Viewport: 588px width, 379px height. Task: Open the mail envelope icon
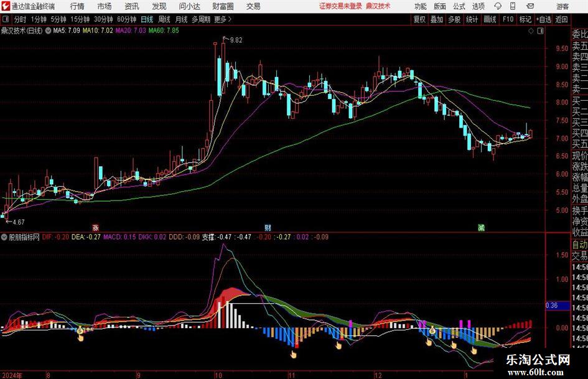pos(530,6)
